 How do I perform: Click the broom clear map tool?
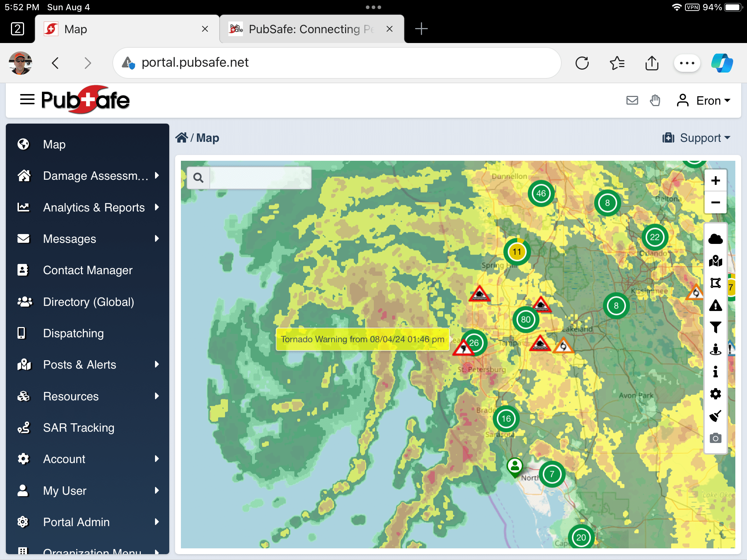715,416
